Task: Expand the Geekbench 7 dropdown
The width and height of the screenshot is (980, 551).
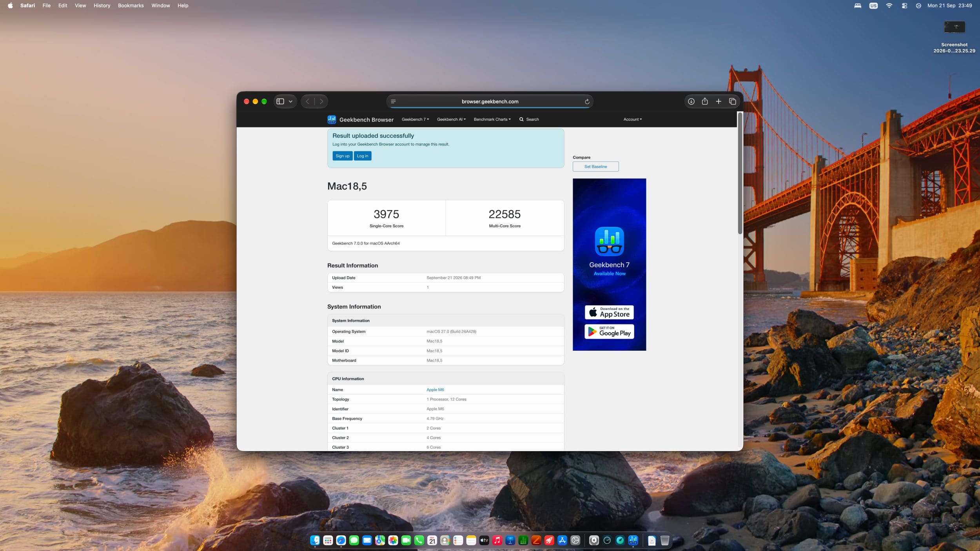Action: 415,120
